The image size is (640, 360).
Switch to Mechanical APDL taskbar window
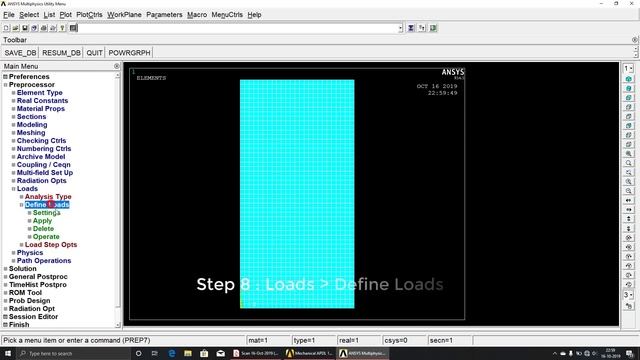(309, 353)
